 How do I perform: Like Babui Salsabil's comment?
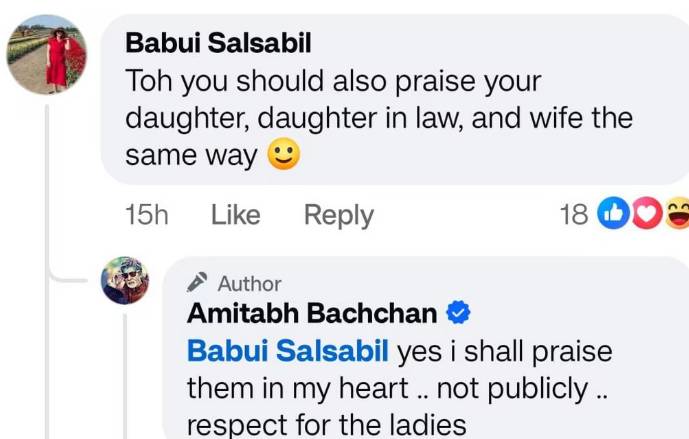236,215
